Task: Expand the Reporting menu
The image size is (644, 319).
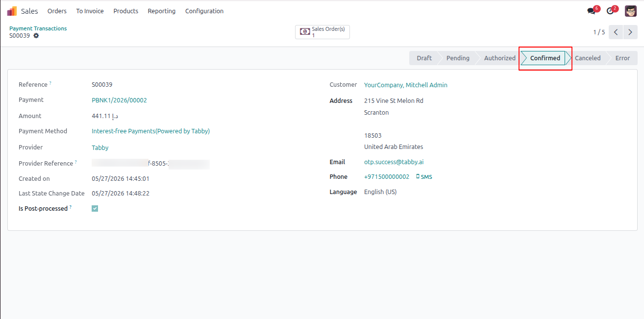Action: pos(162,11)
